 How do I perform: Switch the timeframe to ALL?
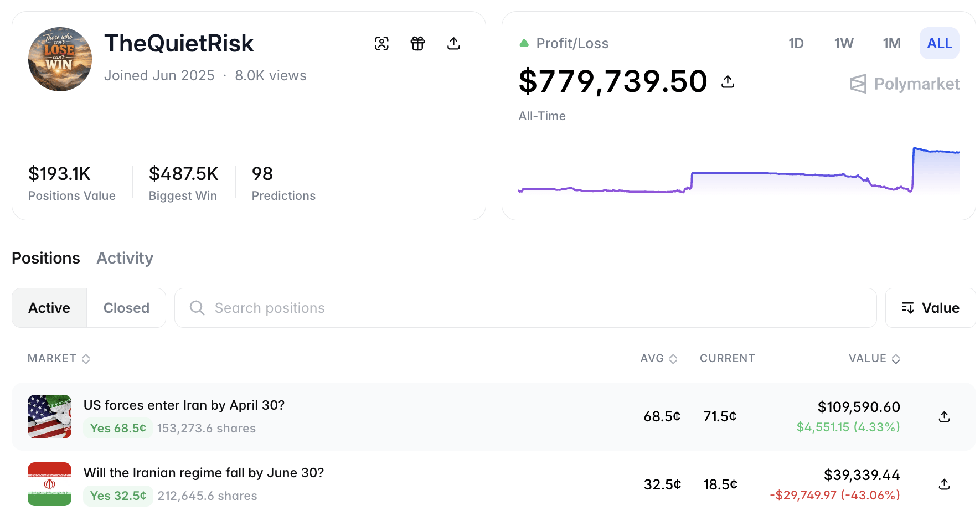(939, 43)
